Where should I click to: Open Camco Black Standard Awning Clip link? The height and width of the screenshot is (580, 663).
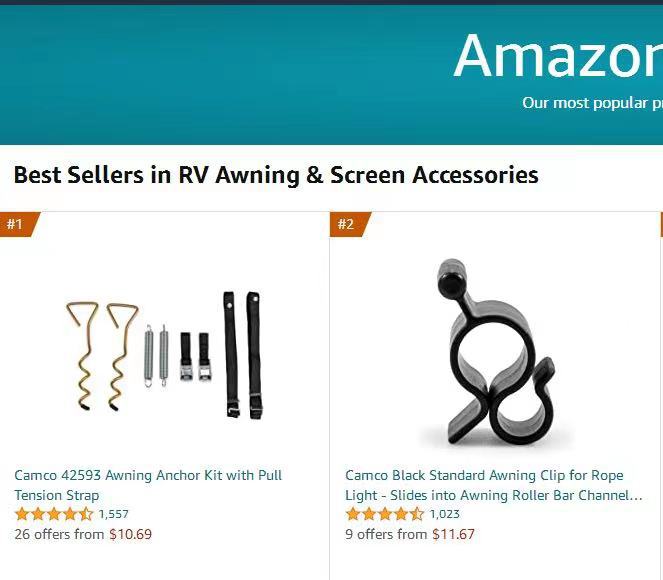(493, 485)
